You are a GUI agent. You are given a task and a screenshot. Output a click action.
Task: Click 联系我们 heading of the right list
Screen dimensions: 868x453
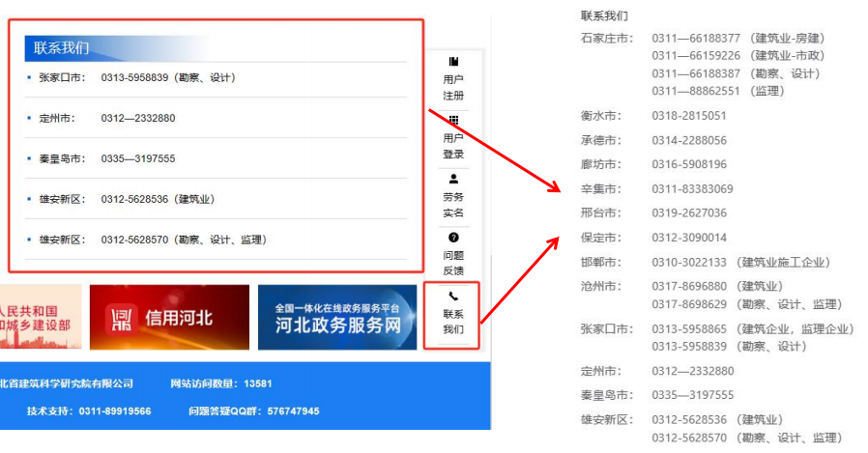(x=604, y=16)
